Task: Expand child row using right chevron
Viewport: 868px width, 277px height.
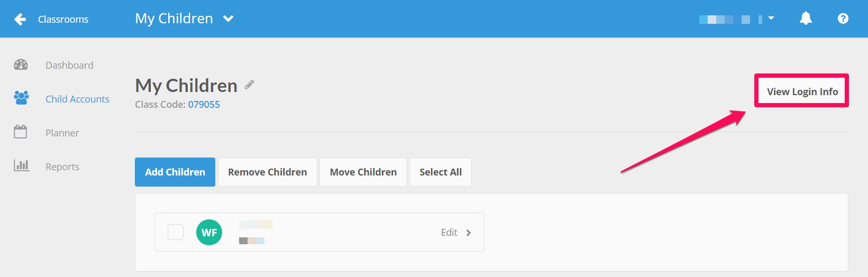Action: tap(469, 233)
